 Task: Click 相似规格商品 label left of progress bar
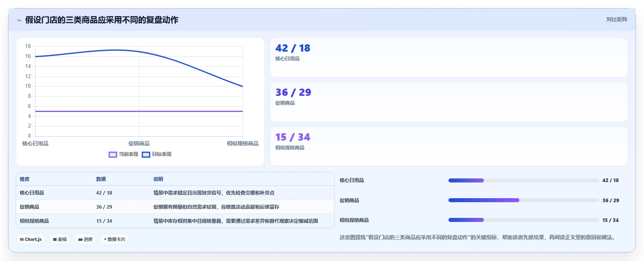(x=354, y=220)
